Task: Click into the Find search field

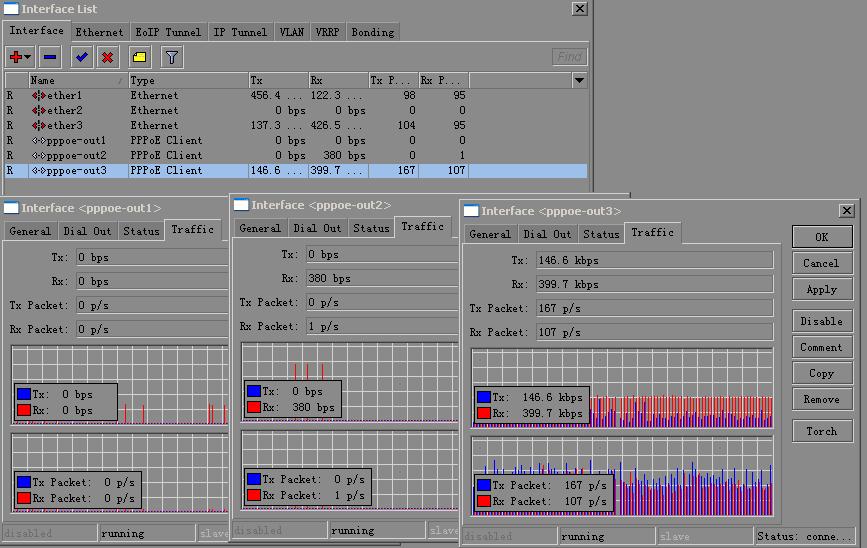Action: click(569, 57)
